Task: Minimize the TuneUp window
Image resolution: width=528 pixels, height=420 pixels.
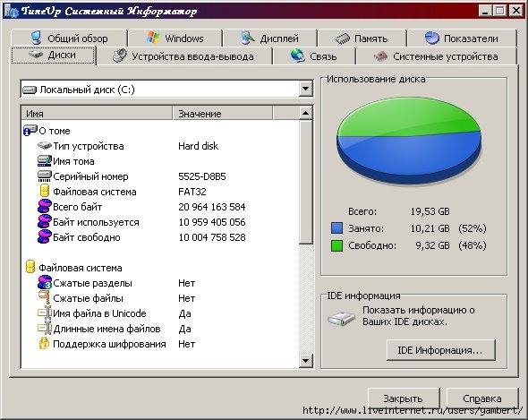Action: (x=485, y=11)
